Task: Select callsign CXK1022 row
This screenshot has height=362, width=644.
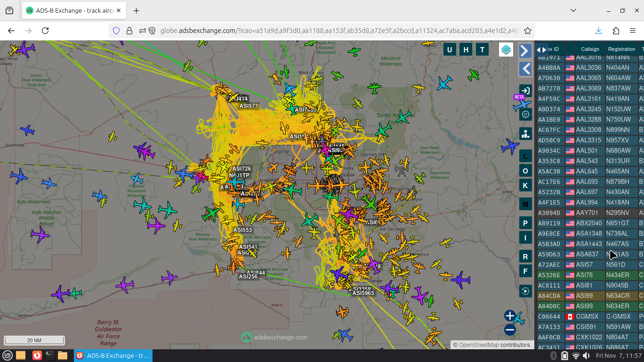Action: point(590,337)
